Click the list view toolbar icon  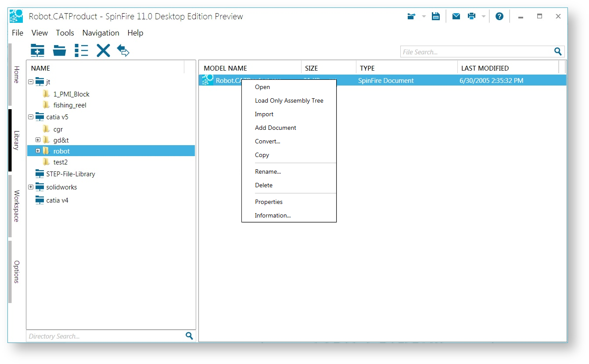81,50
